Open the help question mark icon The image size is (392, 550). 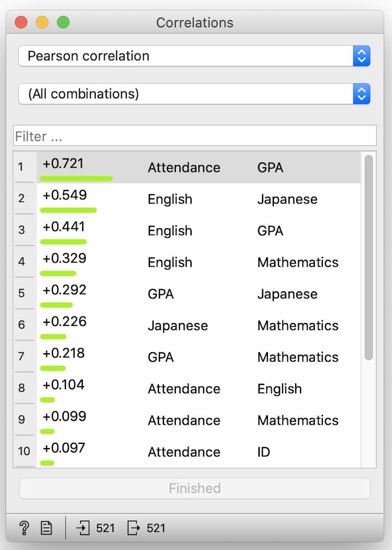(x=24, y=527)
